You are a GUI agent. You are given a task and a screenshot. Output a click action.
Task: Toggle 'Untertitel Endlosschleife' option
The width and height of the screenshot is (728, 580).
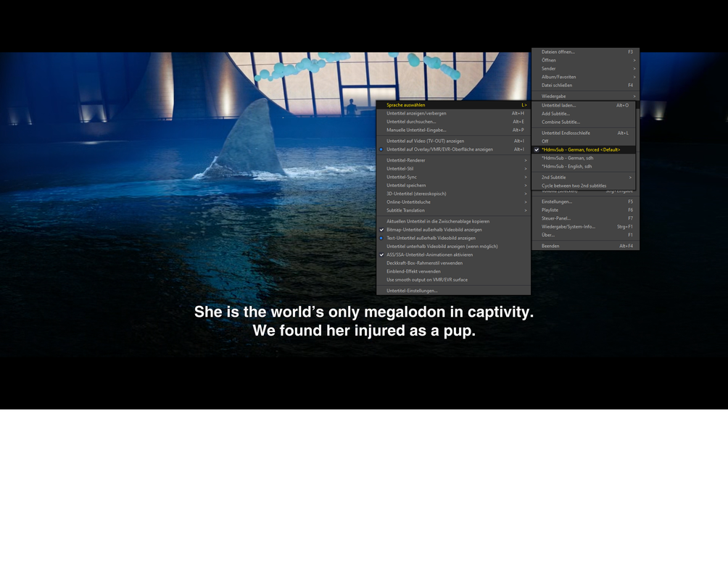583,133
